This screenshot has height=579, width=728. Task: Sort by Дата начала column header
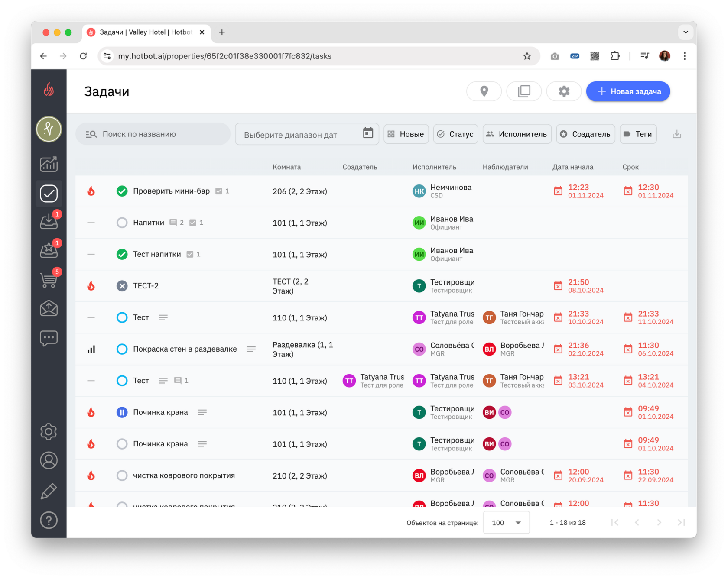(x=573, y=167)
